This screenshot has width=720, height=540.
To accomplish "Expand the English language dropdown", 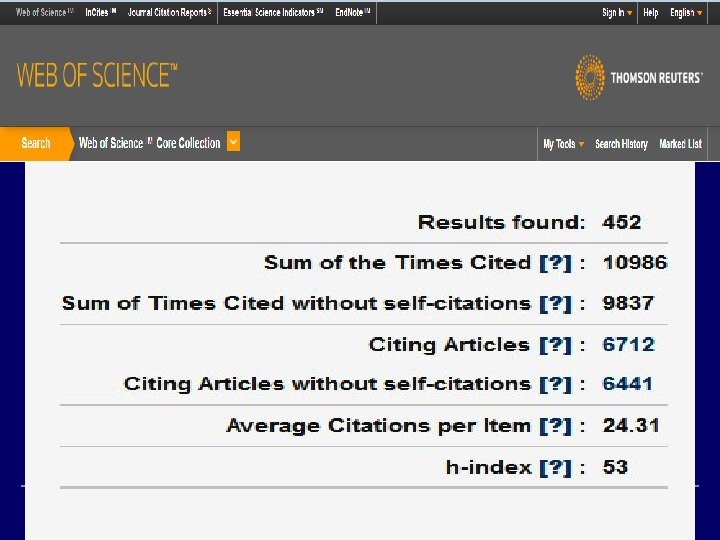I will (x=686, y=13).
